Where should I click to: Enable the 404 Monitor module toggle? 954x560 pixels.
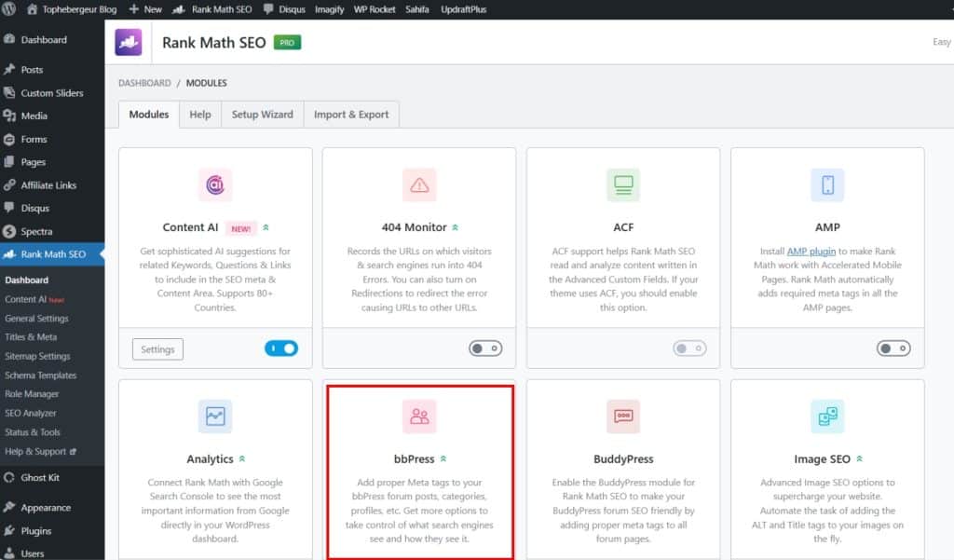(485, 348)
